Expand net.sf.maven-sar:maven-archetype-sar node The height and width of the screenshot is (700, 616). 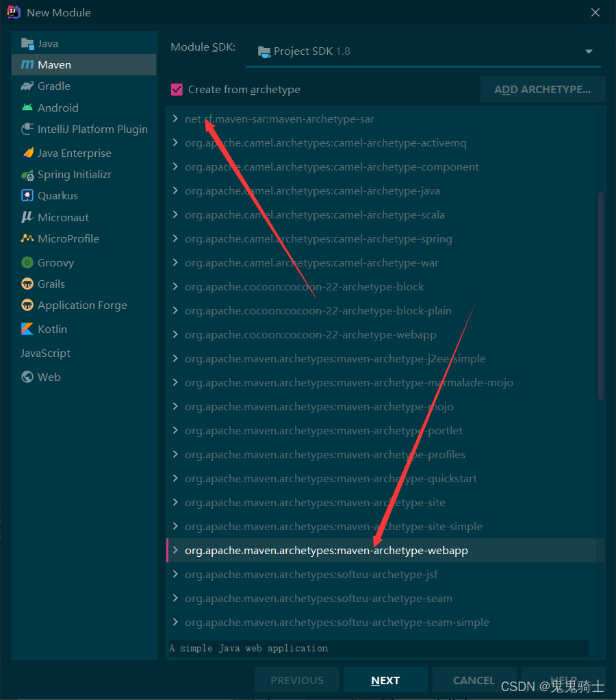click(x=175, y=118)
